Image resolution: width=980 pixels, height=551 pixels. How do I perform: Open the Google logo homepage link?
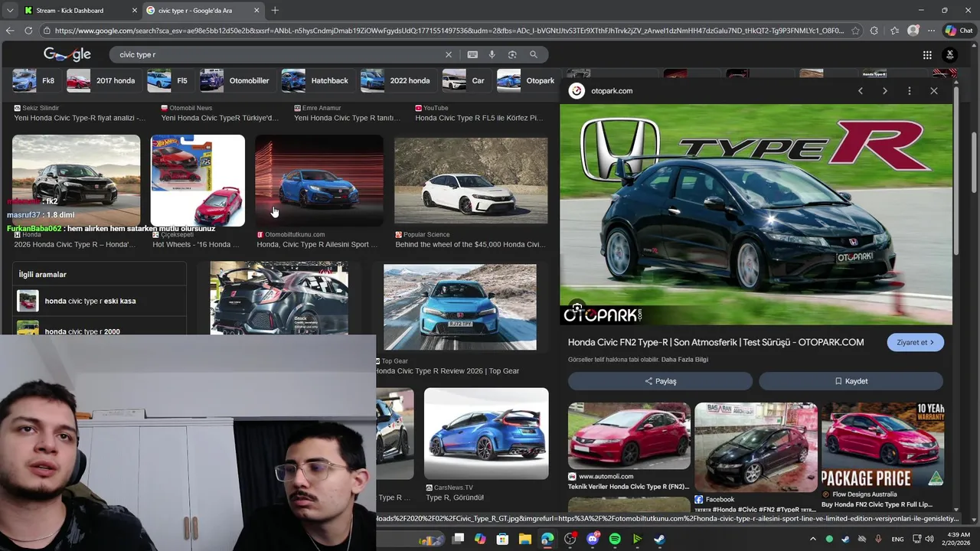click(x=67, y=54)
